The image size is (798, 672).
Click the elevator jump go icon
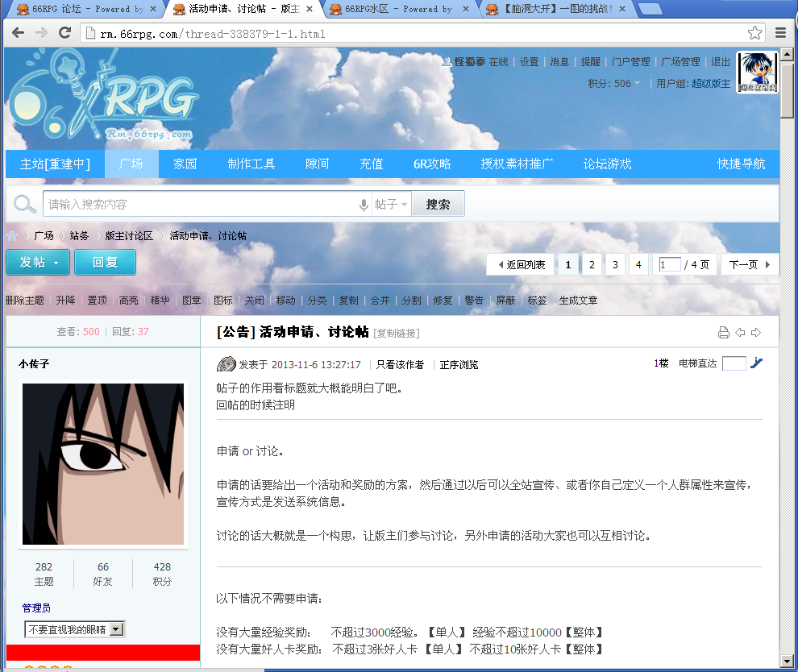pos(756,363)
